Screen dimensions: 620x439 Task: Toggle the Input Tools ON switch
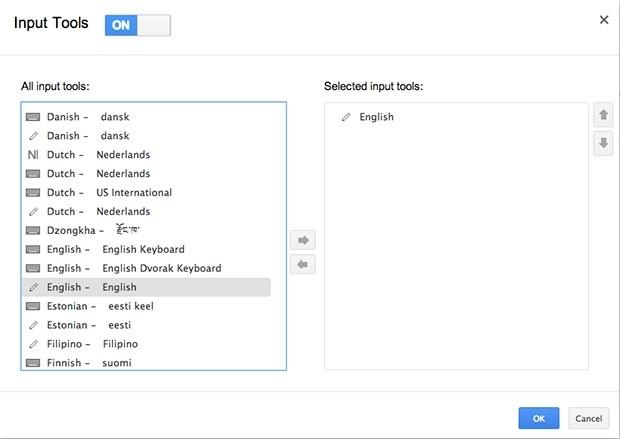click(138, 25)
